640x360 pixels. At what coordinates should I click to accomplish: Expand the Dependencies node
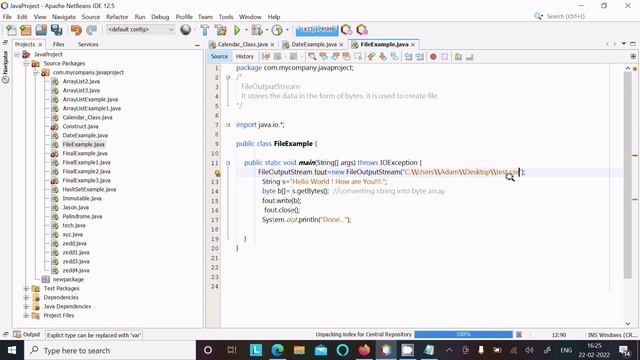[26, 298]
